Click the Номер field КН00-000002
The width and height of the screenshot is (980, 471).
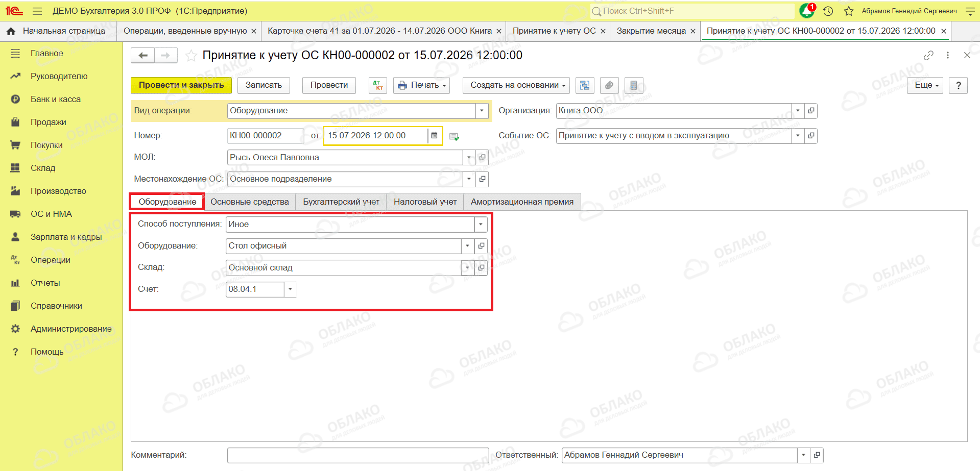tap(266, 136)
